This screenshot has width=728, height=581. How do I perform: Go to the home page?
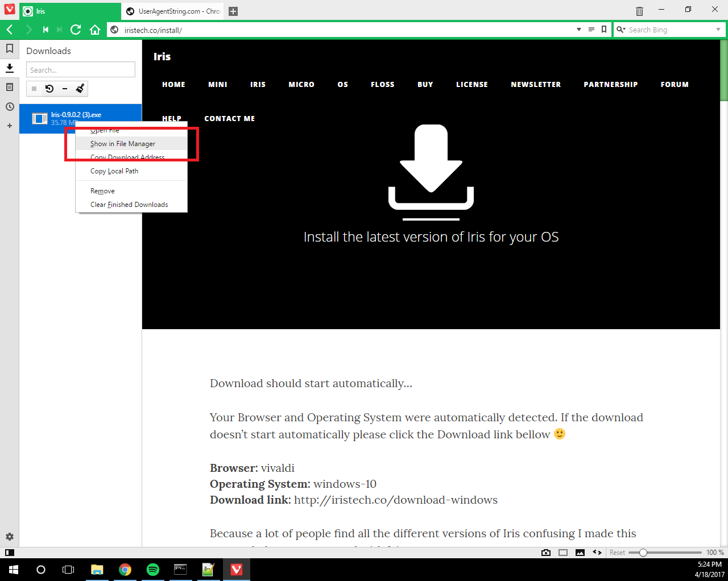(x=95, y=30)
